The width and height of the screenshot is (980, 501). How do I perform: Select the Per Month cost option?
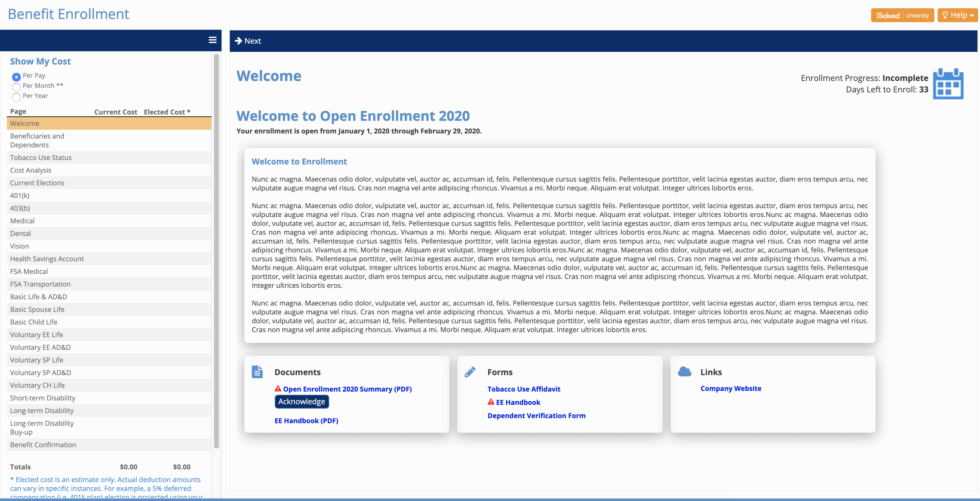point(16,87)
